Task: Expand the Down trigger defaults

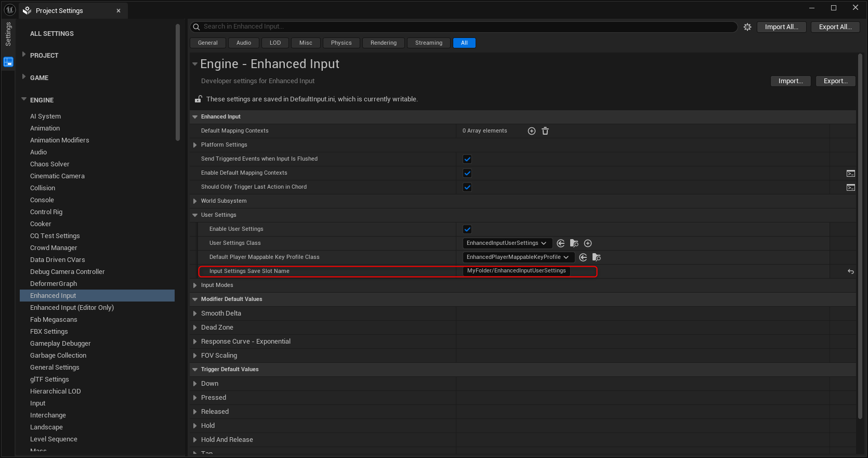Action: [x=195, y=384]
